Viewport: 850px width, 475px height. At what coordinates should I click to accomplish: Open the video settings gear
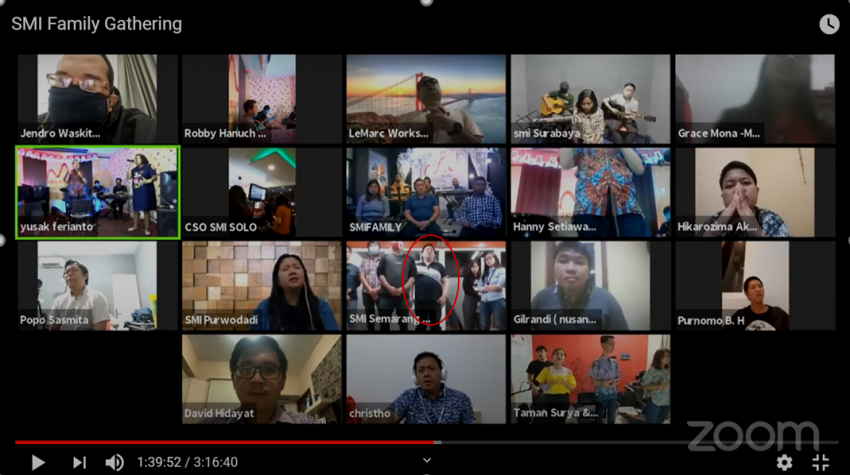[x=784, y=462]
